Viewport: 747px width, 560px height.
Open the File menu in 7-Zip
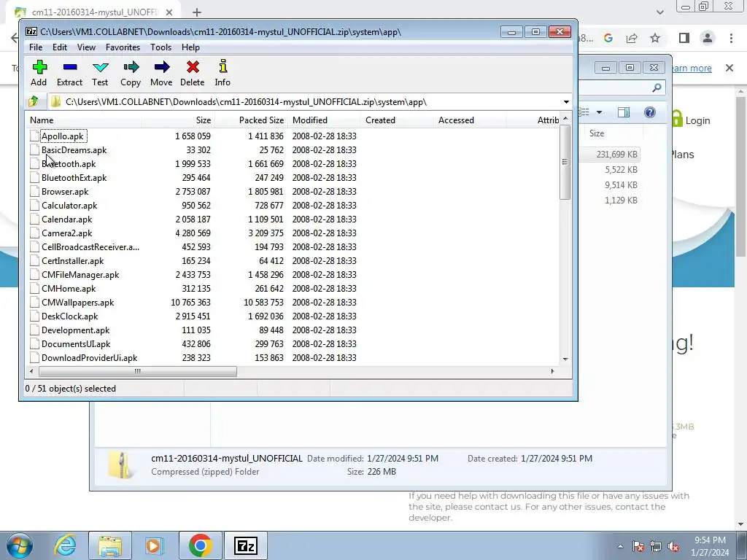tap(36, 47)
